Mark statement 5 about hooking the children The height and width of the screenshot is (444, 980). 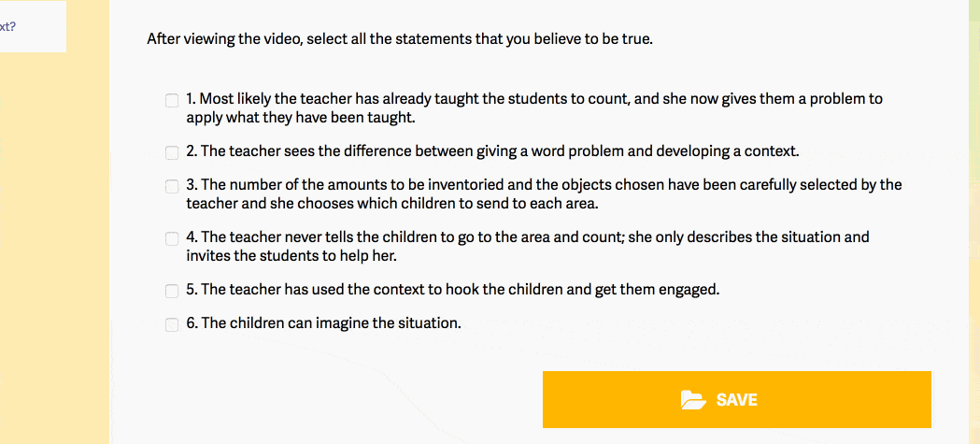pyautogui.click(x=171, y=291)
